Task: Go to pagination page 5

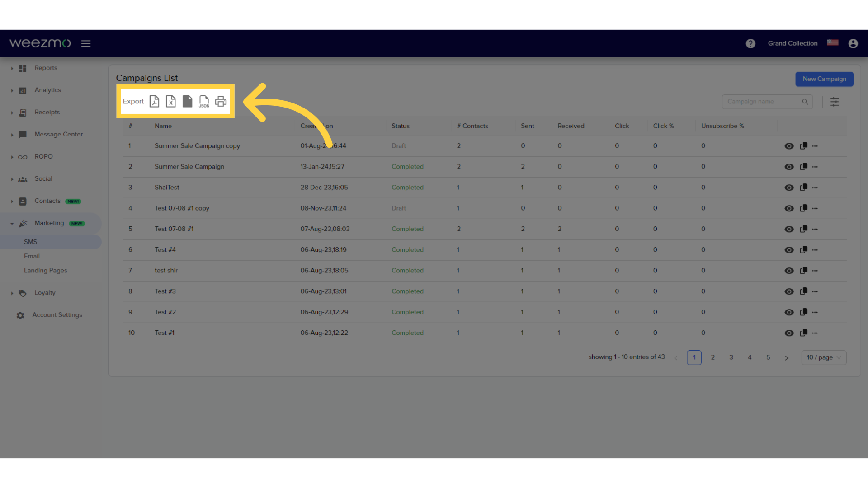Action: [768, 357]
